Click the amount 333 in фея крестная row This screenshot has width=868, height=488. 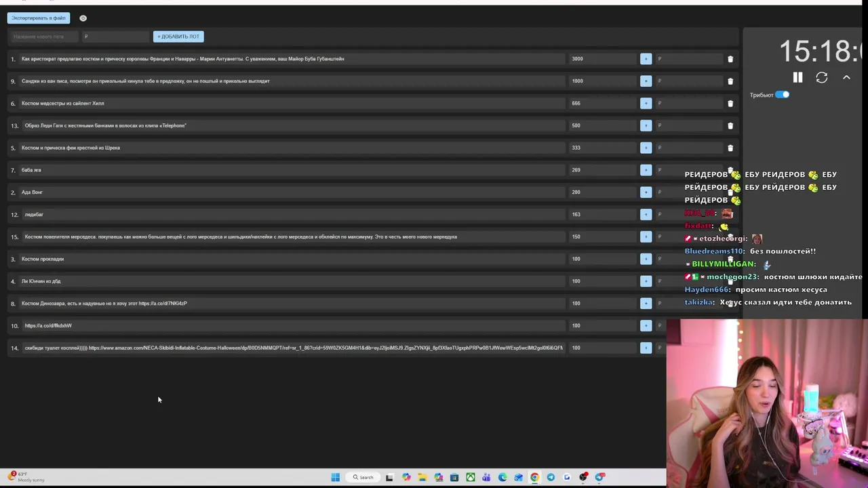coord(576,148)
